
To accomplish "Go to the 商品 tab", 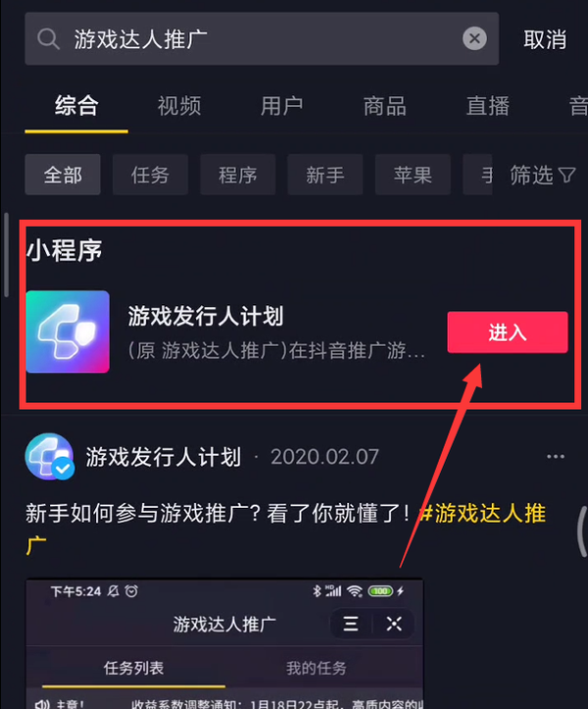I will 384,106.
